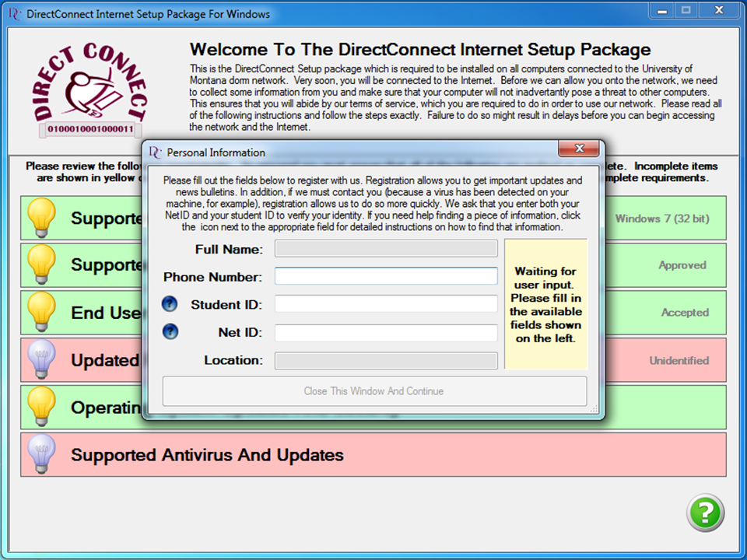Viewport: 747px width, 560px height.
Task: Click the Phone Number label
Action: click(x=213, y=277)
